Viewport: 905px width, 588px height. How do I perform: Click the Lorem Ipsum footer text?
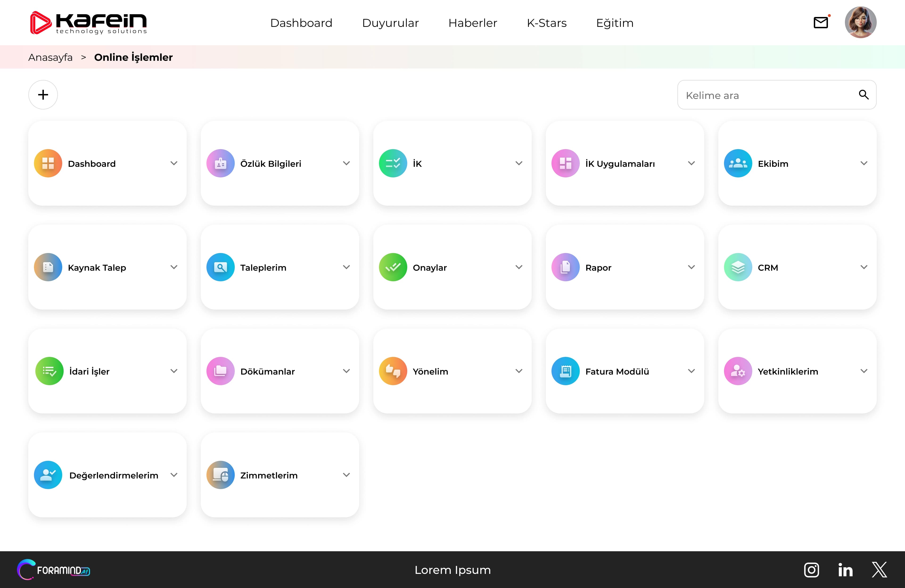(452, 570)
